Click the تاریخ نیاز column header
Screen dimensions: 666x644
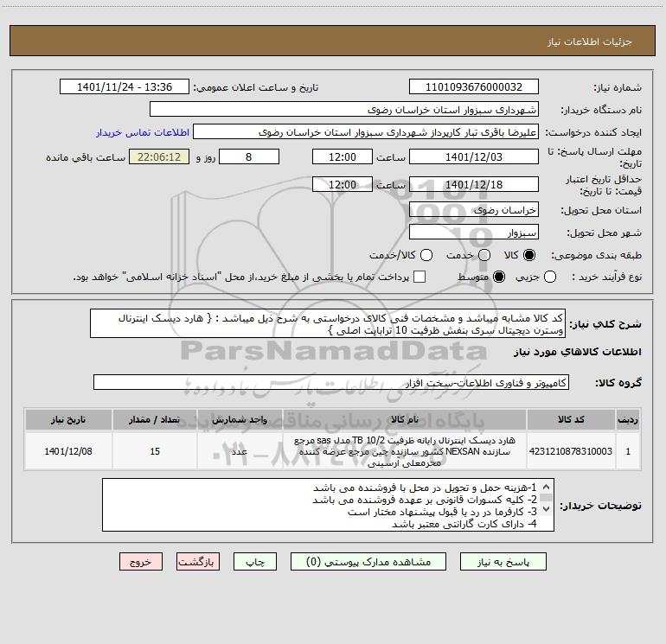tap(68, 419)
